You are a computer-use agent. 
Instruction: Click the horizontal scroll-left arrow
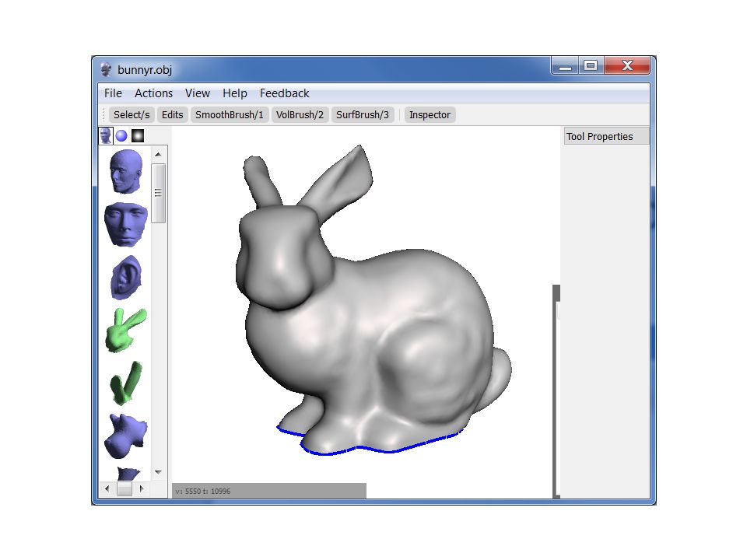(107, 488)
